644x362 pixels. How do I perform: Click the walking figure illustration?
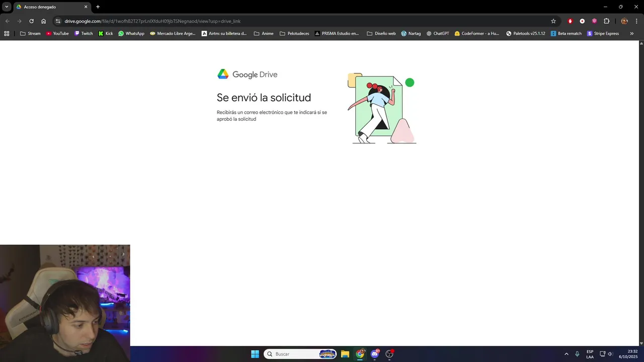point(382,108)
